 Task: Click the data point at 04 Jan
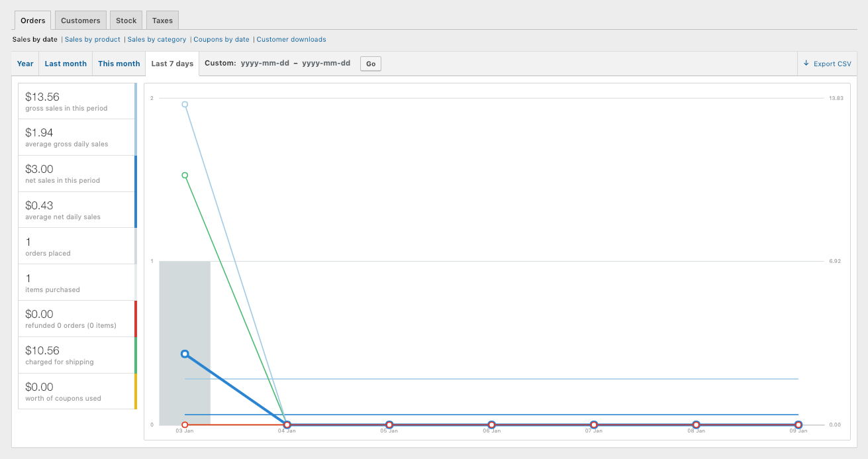click(x=287, y=425)
